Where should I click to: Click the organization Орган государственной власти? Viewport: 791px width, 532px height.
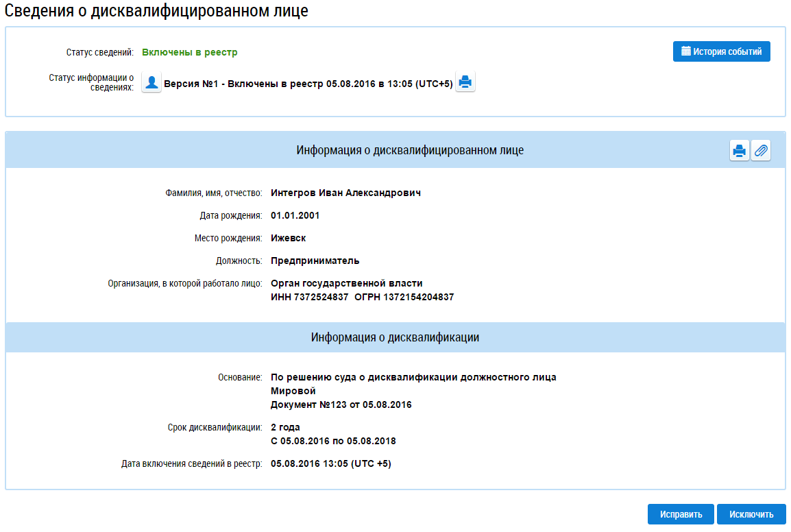[347, 284]
